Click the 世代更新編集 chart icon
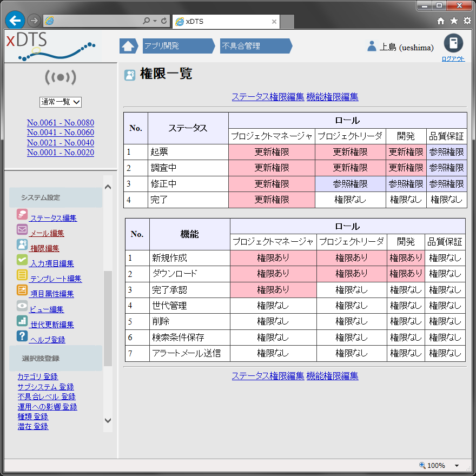Viewport: 476px width, 476px height. [22, 321]
